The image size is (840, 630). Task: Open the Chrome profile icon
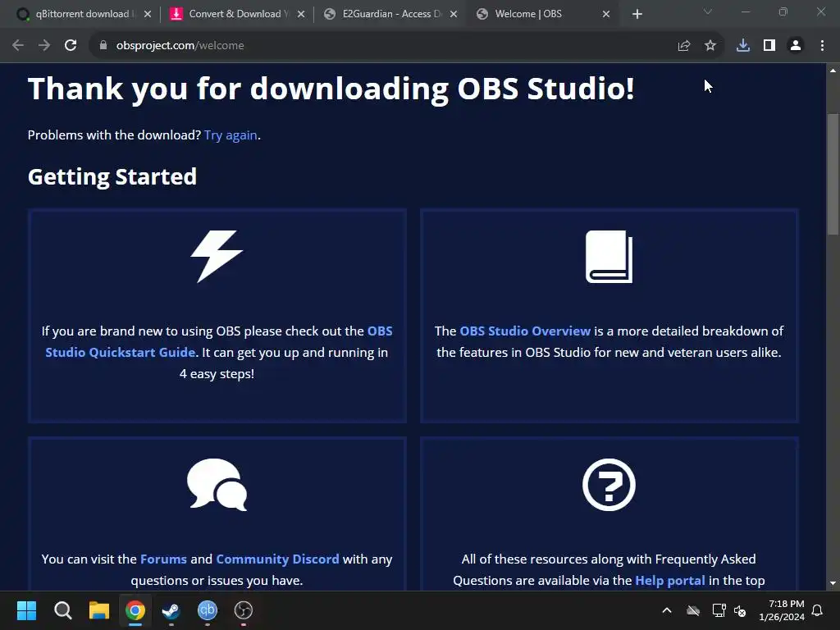pos(796,46)
